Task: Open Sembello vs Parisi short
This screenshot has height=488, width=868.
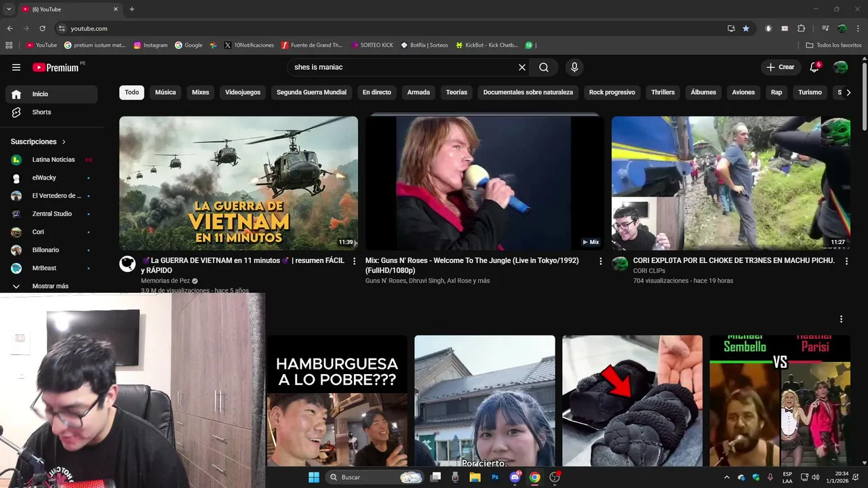Action: coord(780,401)
